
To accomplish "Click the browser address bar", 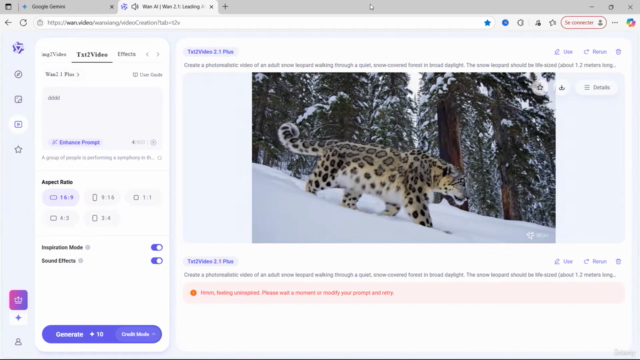I will [x=261, y=23].
